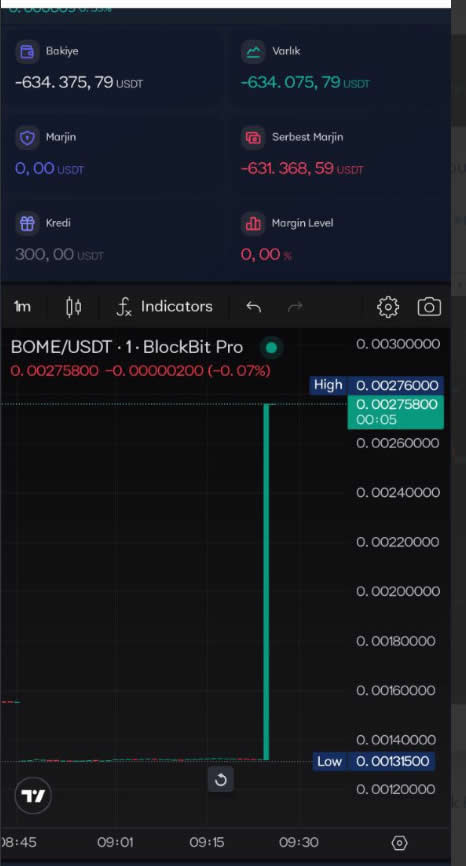Click the green market status dot

(x=271, y=347)
